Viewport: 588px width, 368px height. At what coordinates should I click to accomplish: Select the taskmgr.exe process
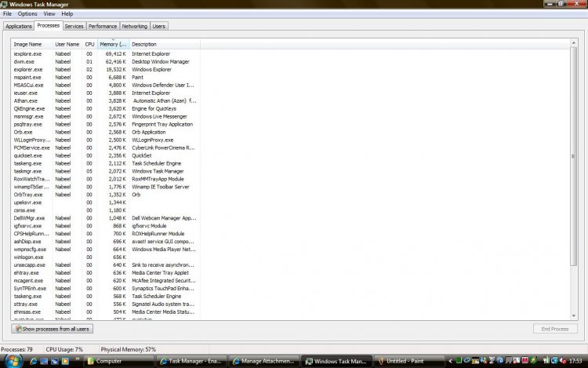[105, 171]
